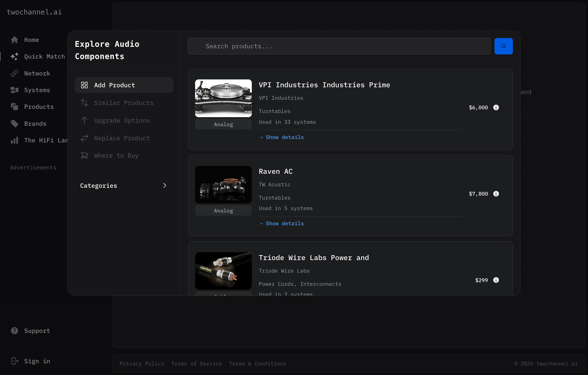Show details for Raven AC turntable

[x=282, y=224]
